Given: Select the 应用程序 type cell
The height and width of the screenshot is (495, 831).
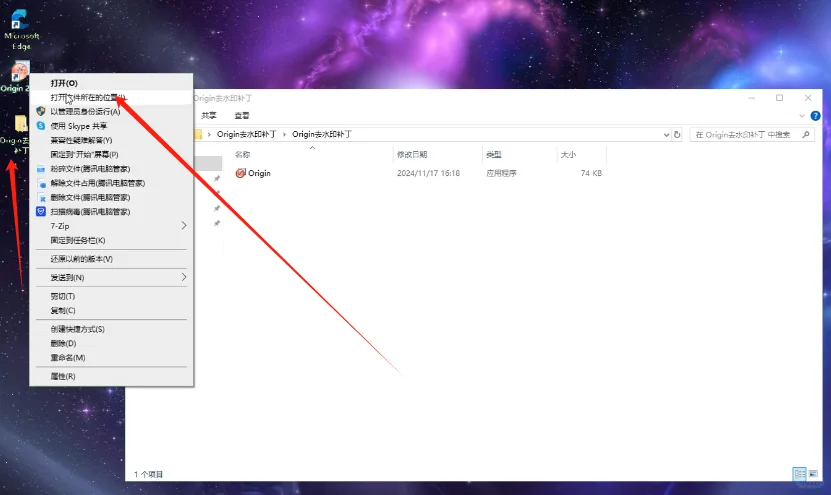Looking at the screenshot, I should click(501, 173).
